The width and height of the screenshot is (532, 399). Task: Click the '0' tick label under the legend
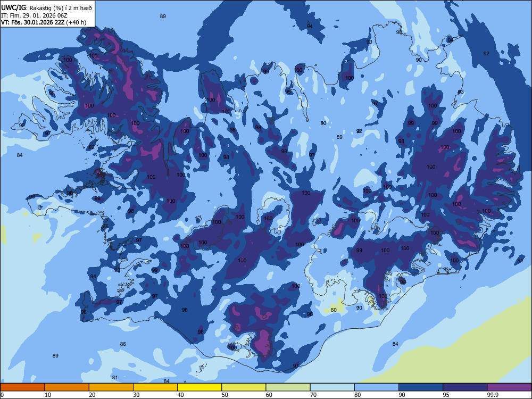tap(2, 395)
